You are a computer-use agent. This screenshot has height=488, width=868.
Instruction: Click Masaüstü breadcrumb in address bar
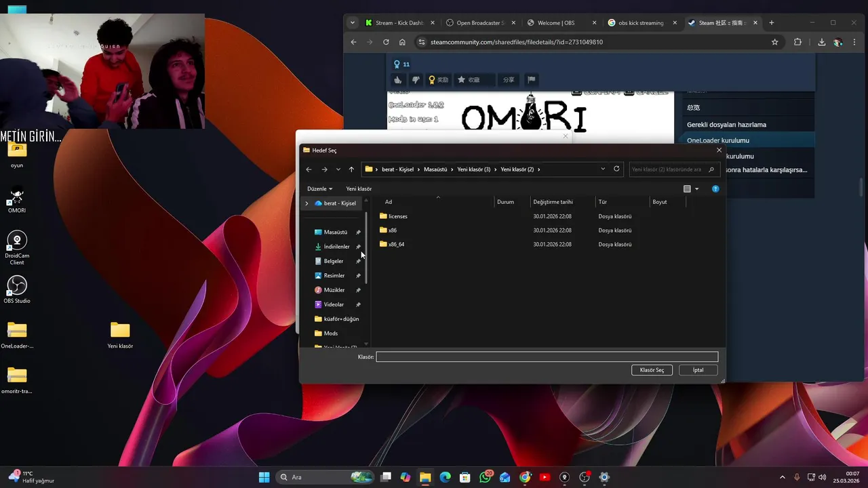[435, 169]
